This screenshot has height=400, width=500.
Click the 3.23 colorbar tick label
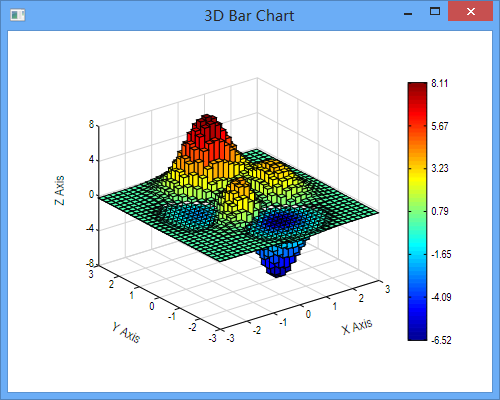[x=440, y=168]
